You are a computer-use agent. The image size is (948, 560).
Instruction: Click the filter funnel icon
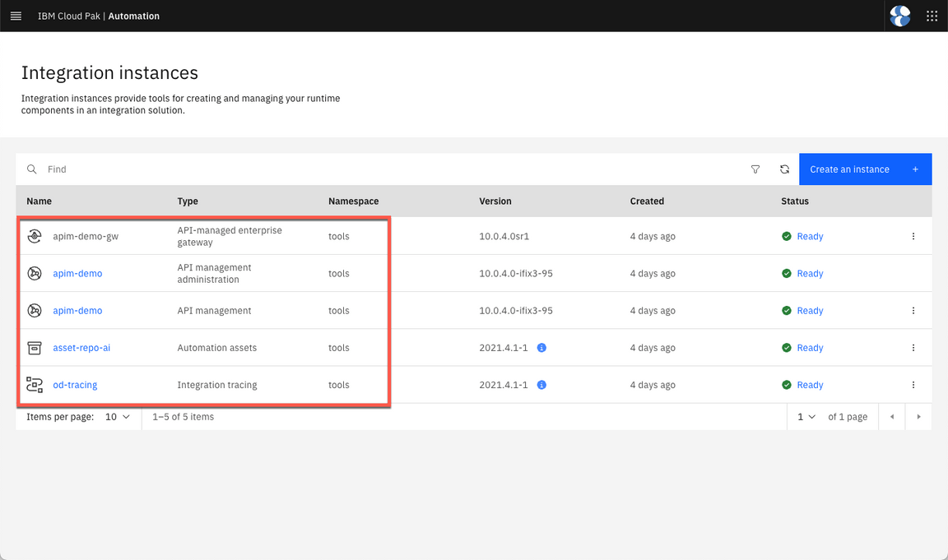755,169
